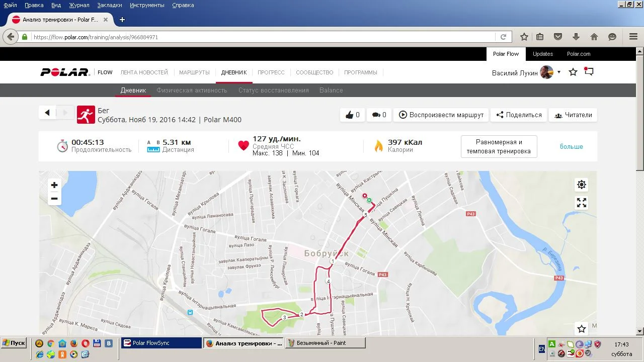Switch to Balance sub-tab
Viewport: 644px width, 362px height.
pos(331,90)
